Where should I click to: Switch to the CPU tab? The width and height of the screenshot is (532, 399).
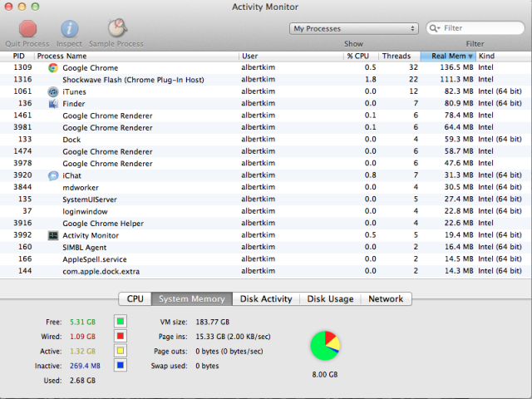[x=135, y=299]
